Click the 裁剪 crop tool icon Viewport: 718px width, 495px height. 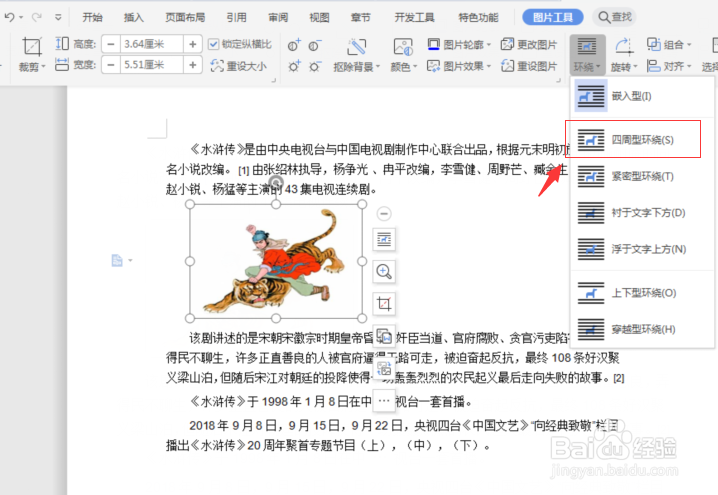[32, 46]
